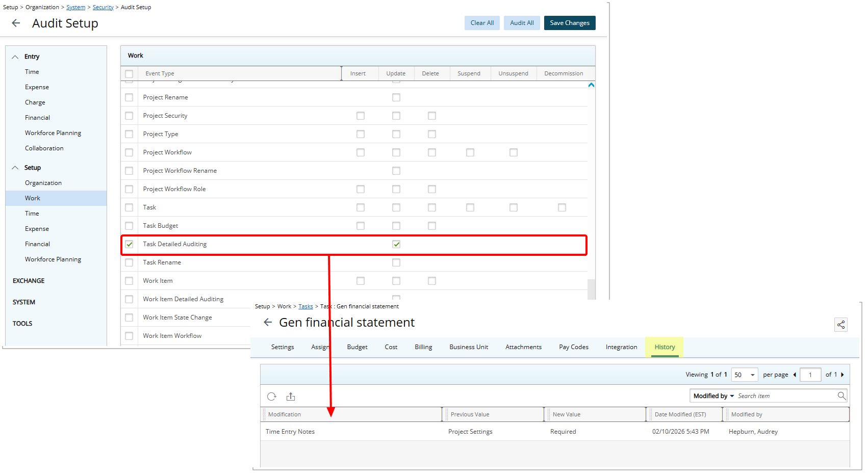Image resolution: width=868 pixels, height=476 pixels.
Task: Click inside the page number input field
Action: [x=810, y=375]
